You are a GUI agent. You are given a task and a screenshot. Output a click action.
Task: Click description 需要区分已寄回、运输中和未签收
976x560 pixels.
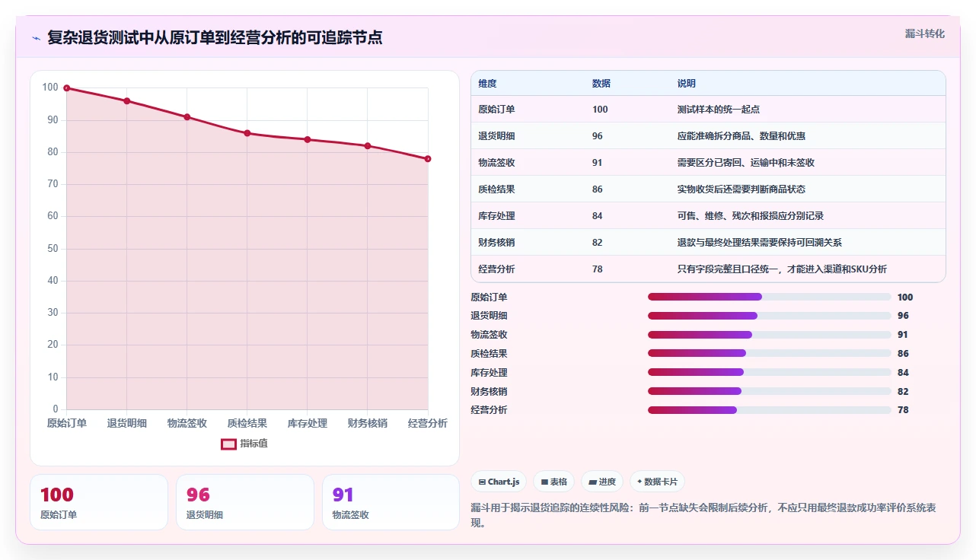click(746, 163)
